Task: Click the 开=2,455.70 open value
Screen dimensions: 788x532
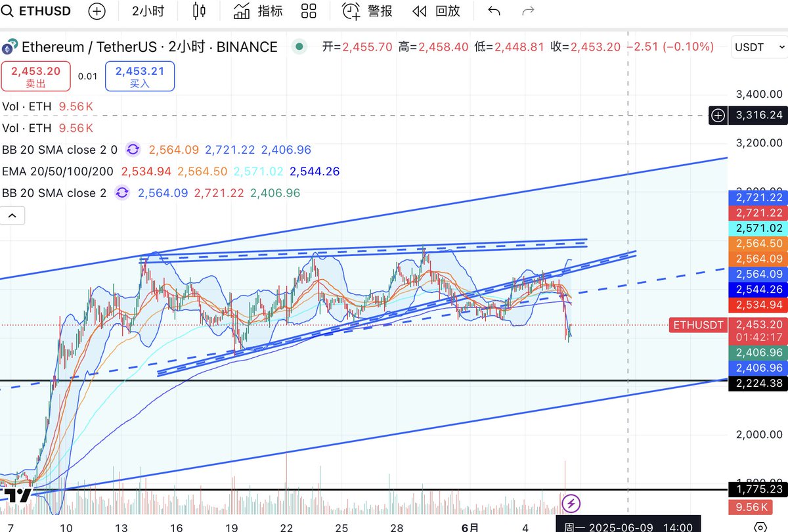Action: click(357, 47)
